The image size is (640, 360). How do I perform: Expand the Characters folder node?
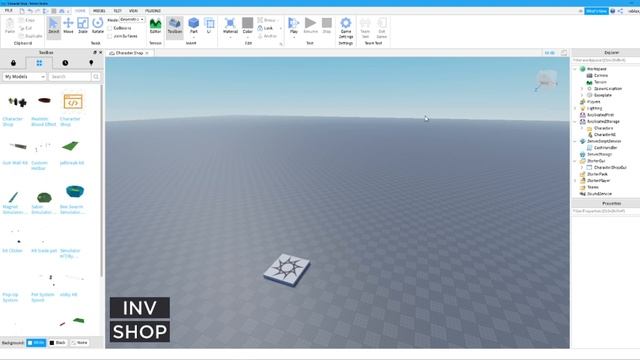[582, 128]
